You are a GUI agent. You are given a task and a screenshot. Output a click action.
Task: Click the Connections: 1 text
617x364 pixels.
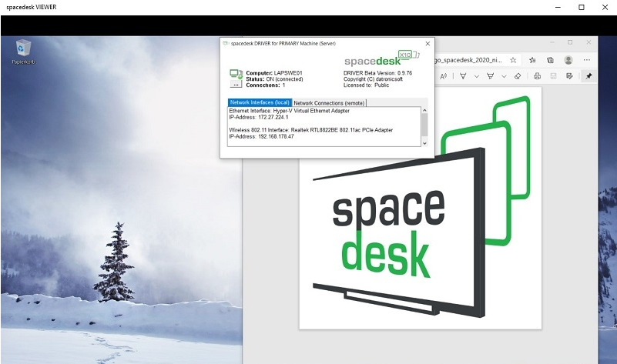click(266, 85)
